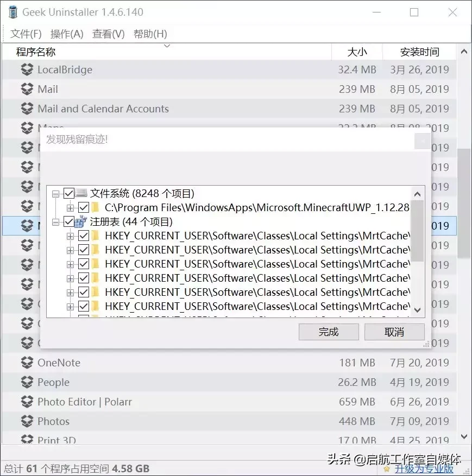472x476 pixels.
Task: Click the 完成 button
Action: click(x=329, y=332)
